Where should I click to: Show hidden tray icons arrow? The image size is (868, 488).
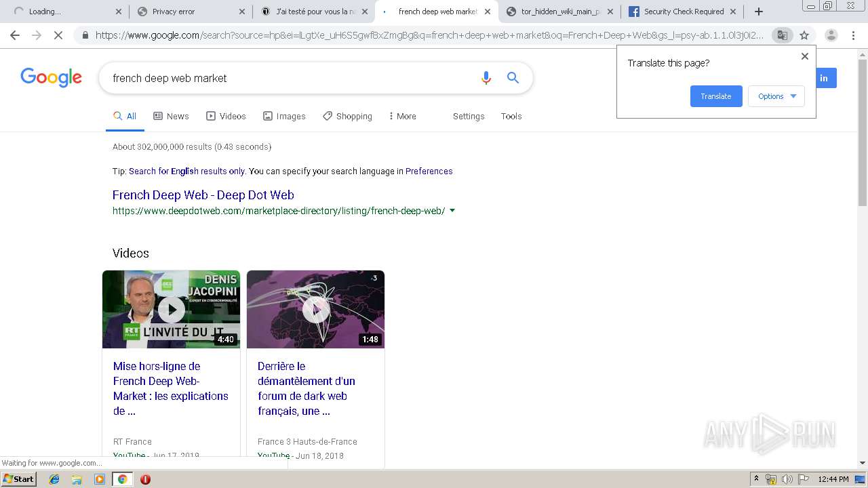click(x=756, y=479)
